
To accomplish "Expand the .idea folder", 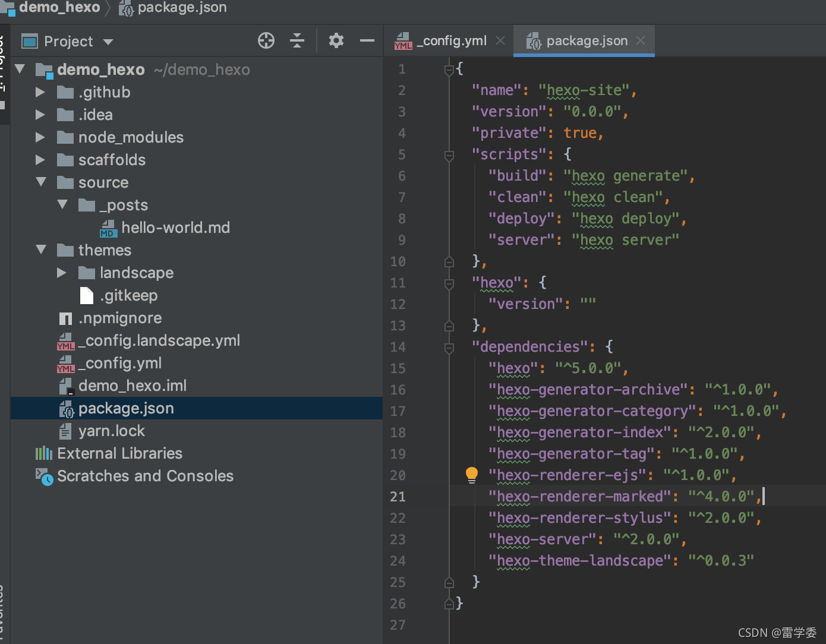I will 40,115.
